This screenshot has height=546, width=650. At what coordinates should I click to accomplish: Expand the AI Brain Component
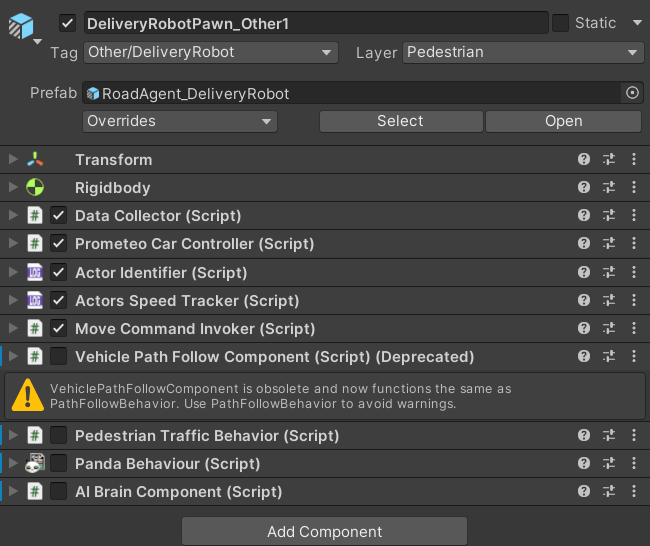[13, 491]
